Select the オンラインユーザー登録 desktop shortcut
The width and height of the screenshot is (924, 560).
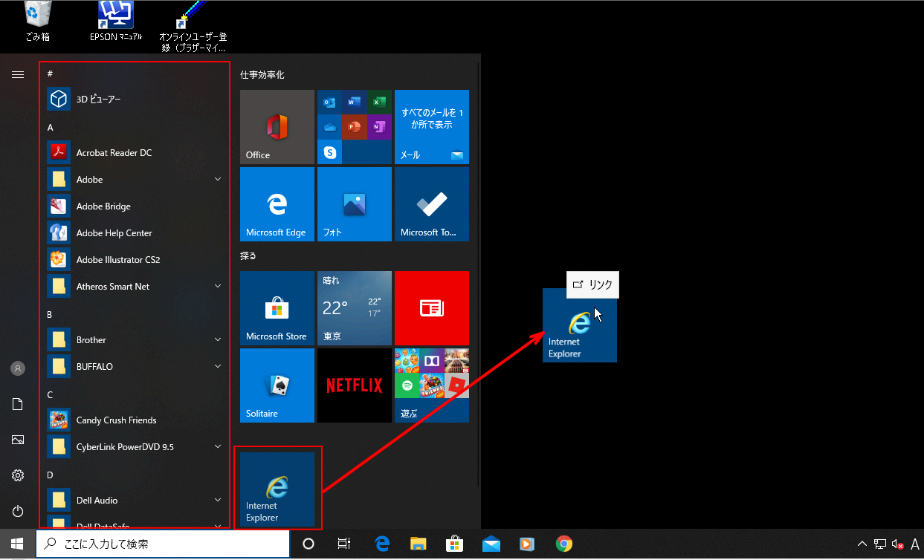pyautogui.click(x=193, y=27)
